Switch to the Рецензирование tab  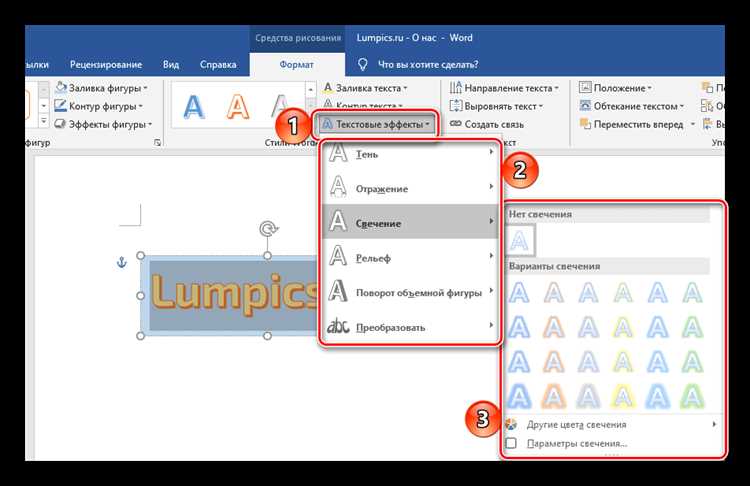[x=106, y=65]
